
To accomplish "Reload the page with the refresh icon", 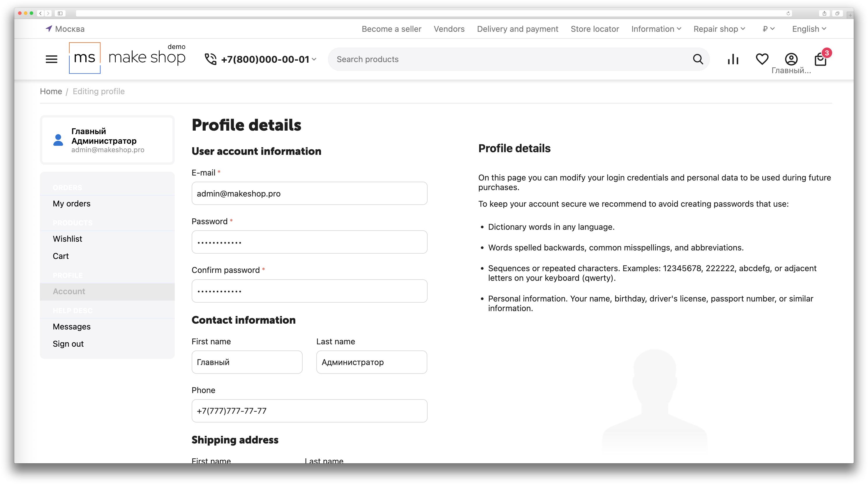I will coord(788,13).
